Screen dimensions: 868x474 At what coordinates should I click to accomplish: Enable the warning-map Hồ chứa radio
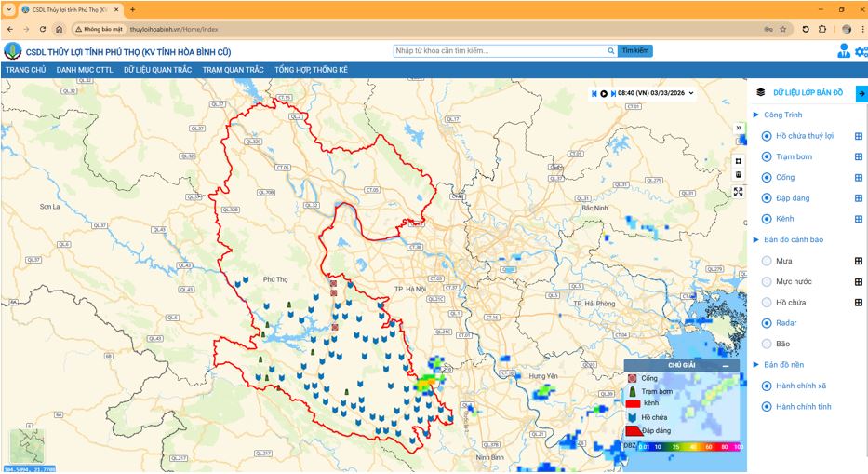click(767, 302)
